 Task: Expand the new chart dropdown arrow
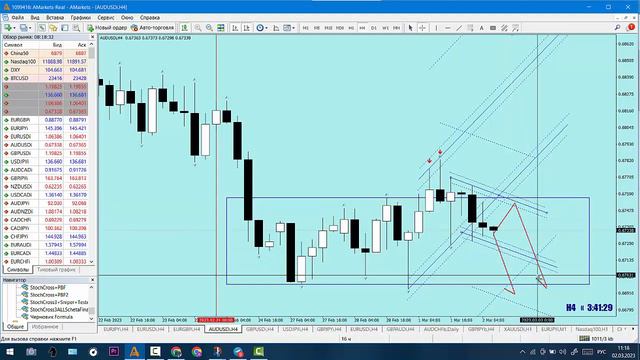[x=14, y=28]
